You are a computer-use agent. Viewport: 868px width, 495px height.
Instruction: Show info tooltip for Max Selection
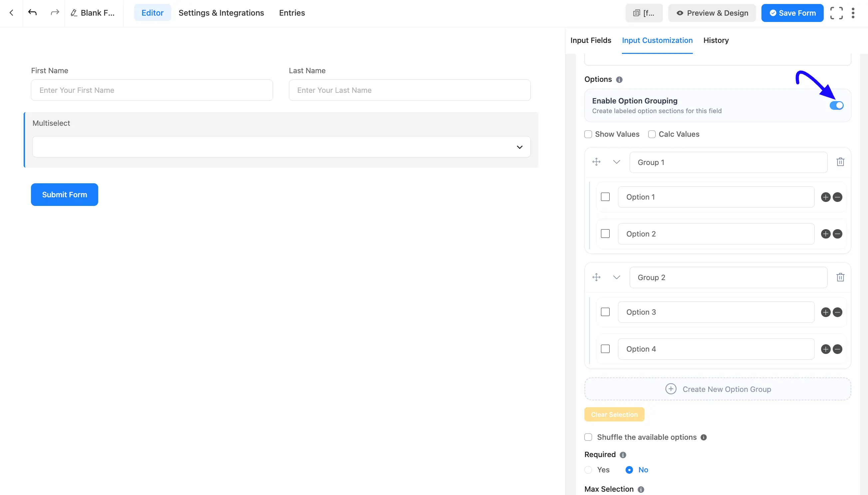tap(641, 490)
